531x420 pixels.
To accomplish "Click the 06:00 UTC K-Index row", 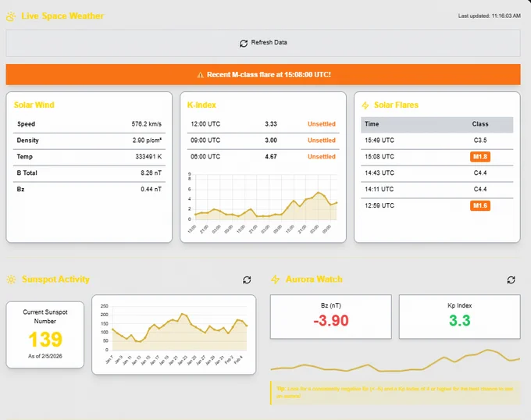I will [263, 156].
